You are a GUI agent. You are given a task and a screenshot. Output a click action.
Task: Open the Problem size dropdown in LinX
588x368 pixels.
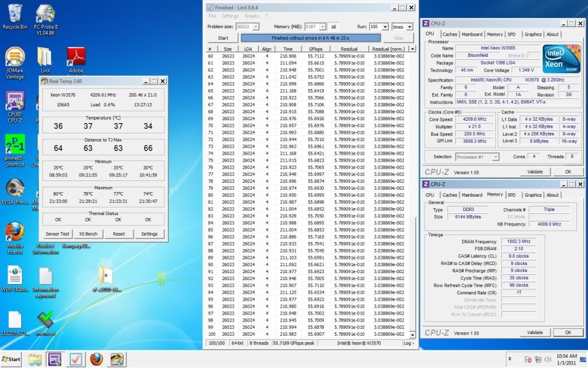[256, 26]
